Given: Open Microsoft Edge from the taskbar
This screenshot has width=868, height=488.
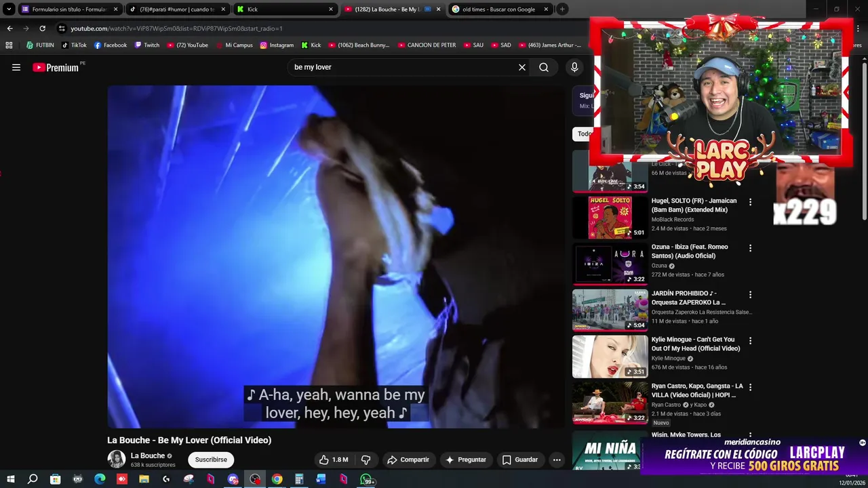Looking at the screenshot, I should (100, 479).
